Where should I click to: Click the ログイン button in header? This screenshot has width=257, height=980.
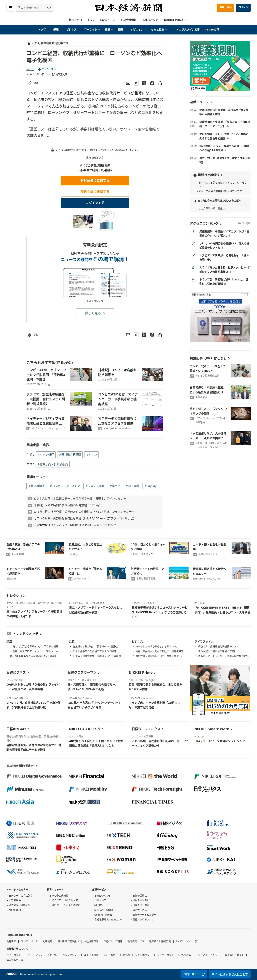click(x=243, y=7)
